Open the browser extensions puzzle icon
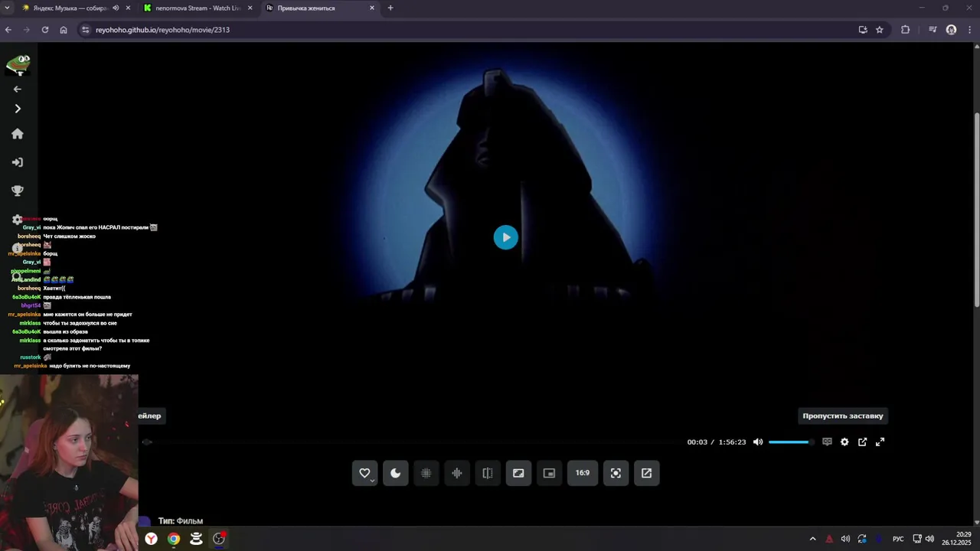The height and width of the screenshot is (551, 980). point(906,30)
